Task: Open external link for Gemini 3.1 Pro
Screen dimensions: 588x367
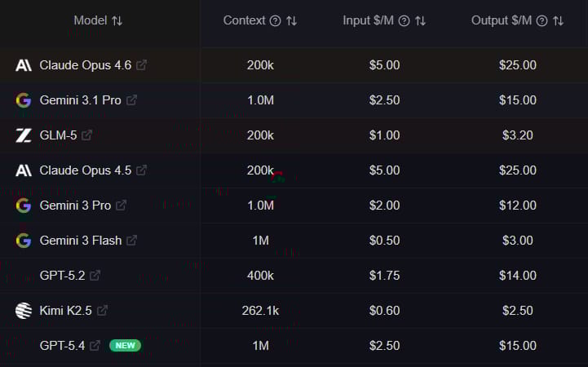Action: (131, 100)
